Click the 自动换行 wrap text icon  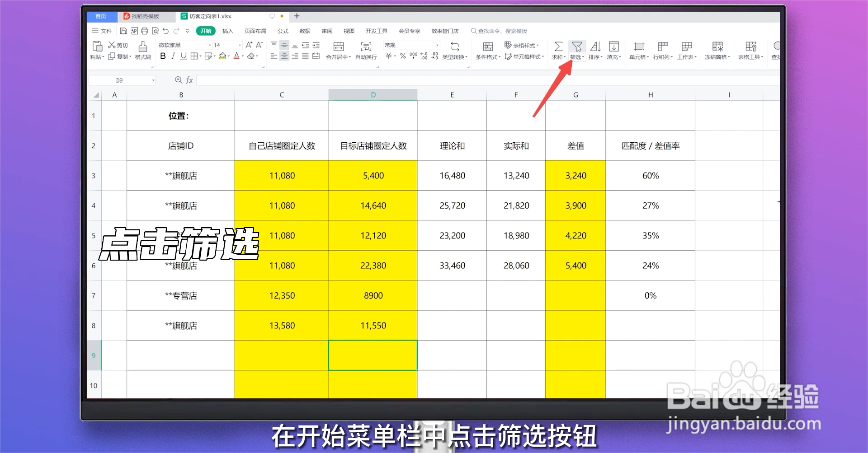point(366,47)
